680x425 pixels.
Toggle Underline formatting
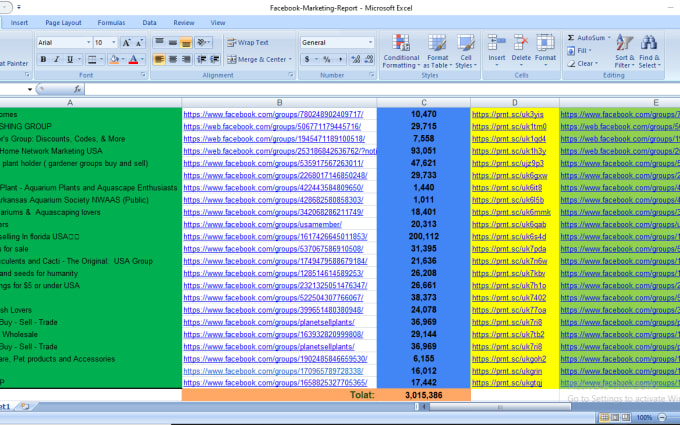(70, 59)
